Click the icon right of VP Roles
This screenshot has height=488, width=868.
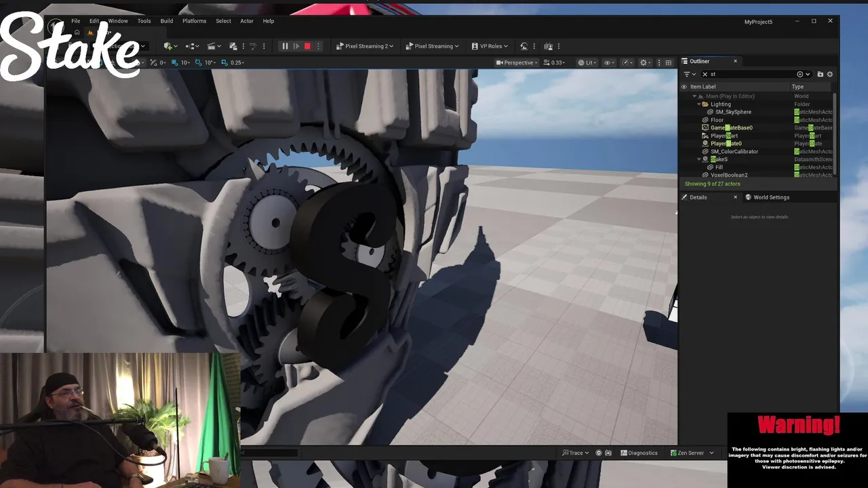pos(524,46)
